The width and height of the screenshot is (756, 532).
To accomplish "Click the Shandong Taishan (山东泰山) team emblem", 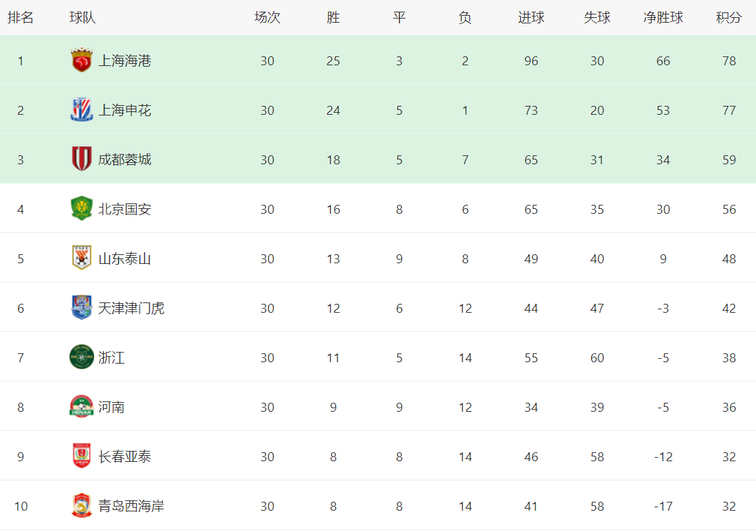I will click(82, 258).
